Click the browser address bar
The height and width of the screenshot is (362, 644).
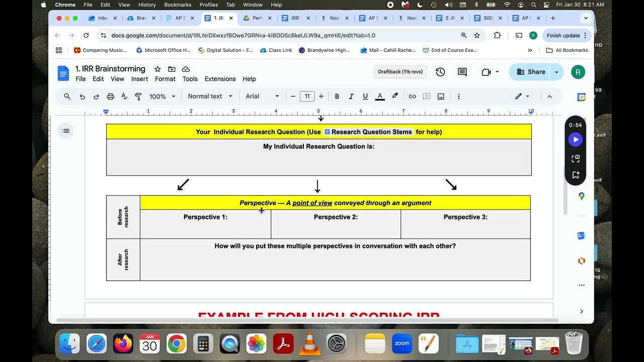pos(282,36)
